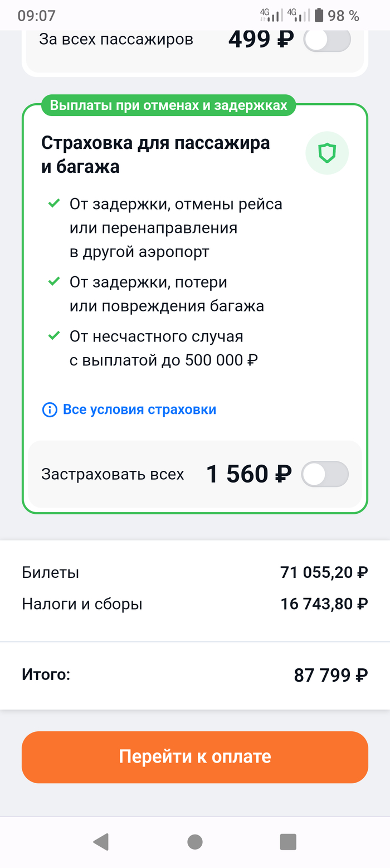Tap the battery icon in status bar
The image size is (390, 868).
319,15
